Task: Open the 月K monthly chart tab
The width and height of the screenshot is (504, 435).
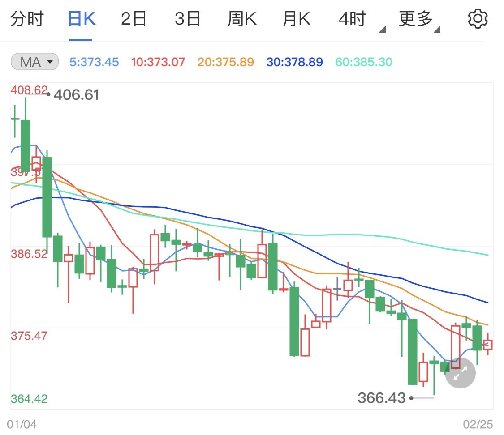Action: click(x=297, y=19)
